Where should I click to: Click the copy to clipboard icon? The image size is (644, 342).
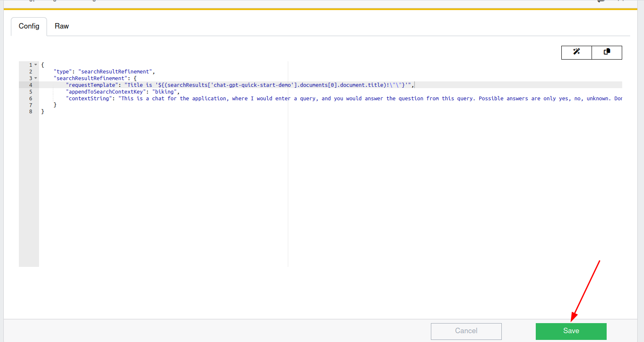tap(607, 52)
